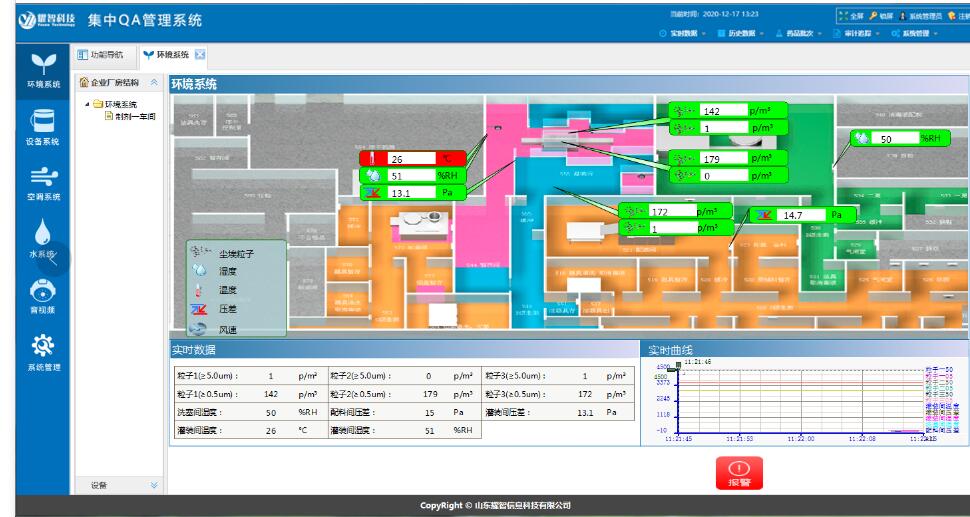Collapse the 企业厂房结构 panel

tap(154, 82)
